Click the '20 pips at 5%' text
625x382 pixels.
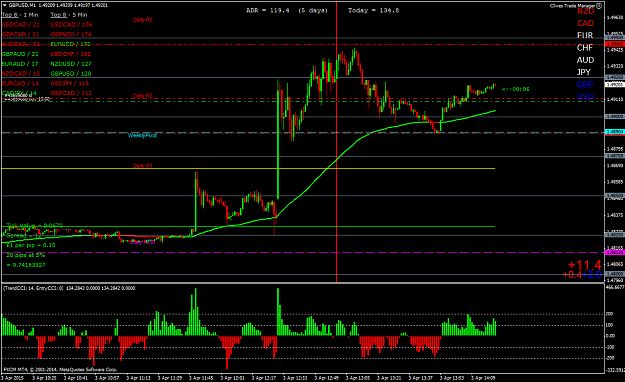coord(26,255)
